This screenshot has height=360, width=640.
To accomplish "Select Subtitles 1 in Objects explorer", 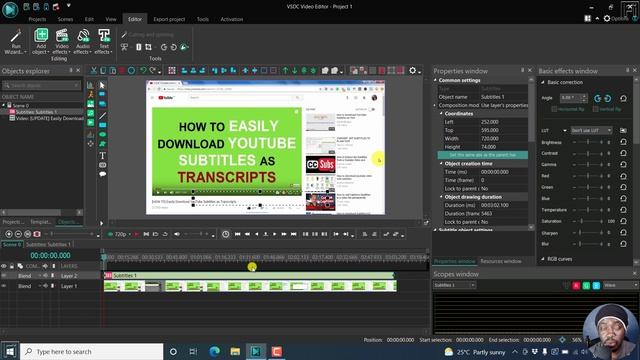I will tap(36, 112).
